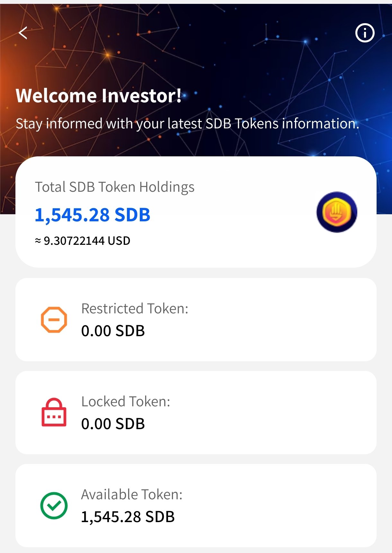This screenshot has height=553, width=392.
Task: Open the info circle icon
Action: (365, 33)
